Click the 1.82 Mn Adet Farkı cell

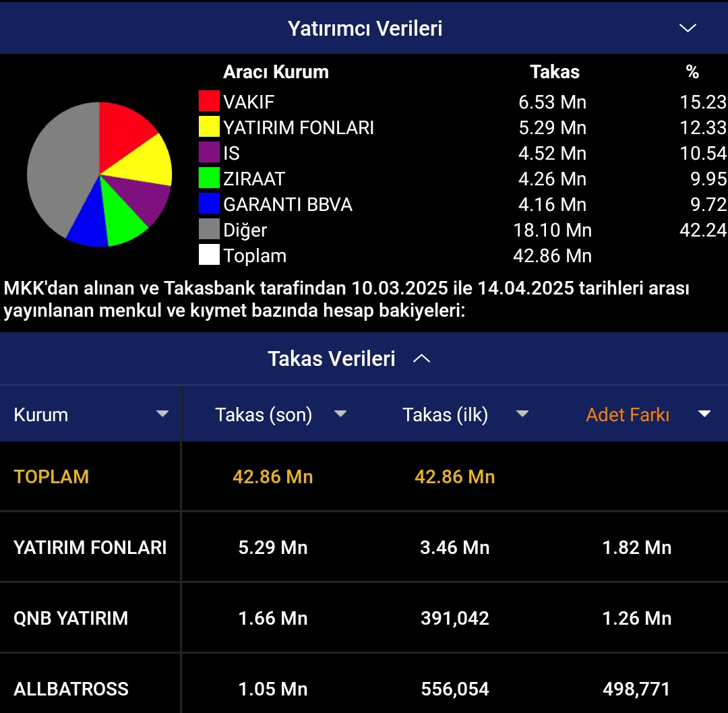click(x=637, y=547)
